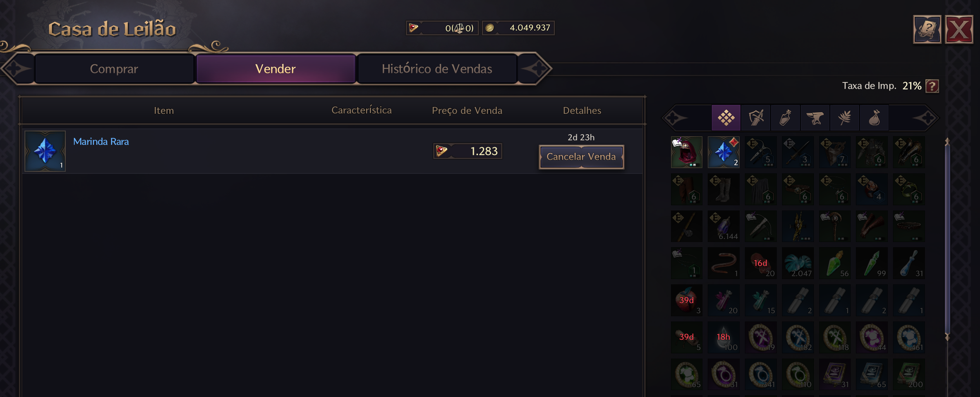Open the auction house help guide icon

coord(927,29)
